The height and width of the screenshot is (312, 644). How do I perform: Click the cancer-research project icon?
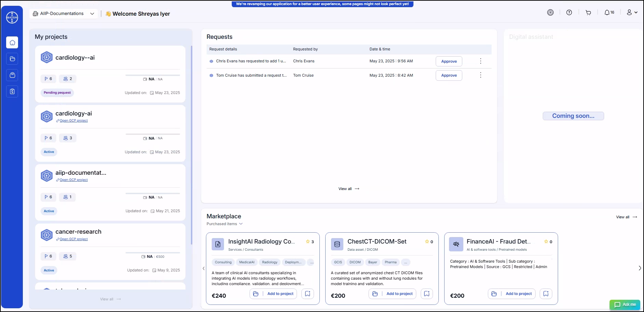point(47,235)
